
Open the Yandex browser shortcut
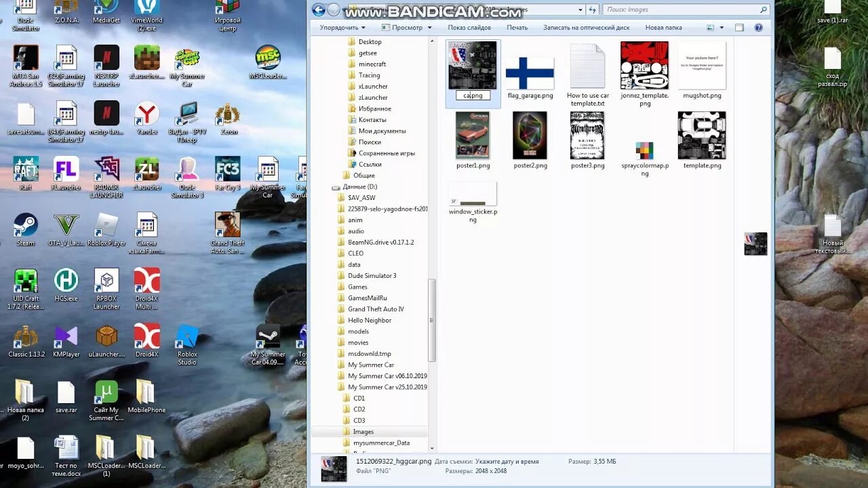146,118
